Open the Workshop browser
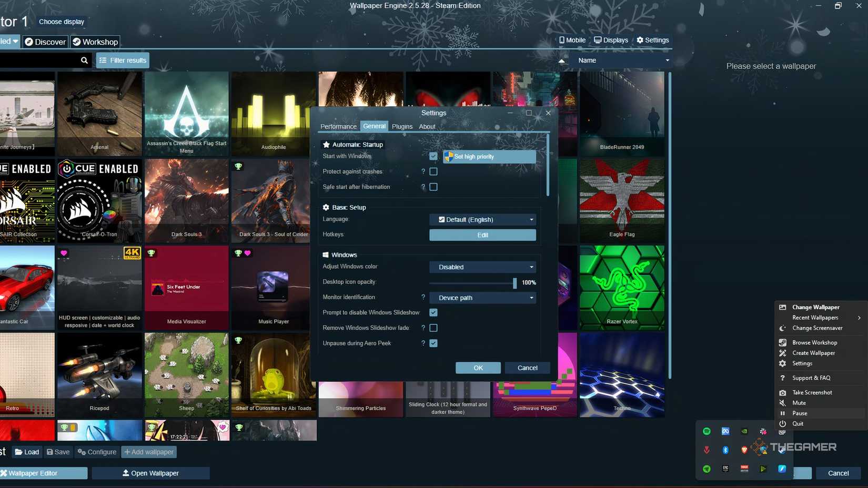Screen dimensions: 868x488 point(95,42)
